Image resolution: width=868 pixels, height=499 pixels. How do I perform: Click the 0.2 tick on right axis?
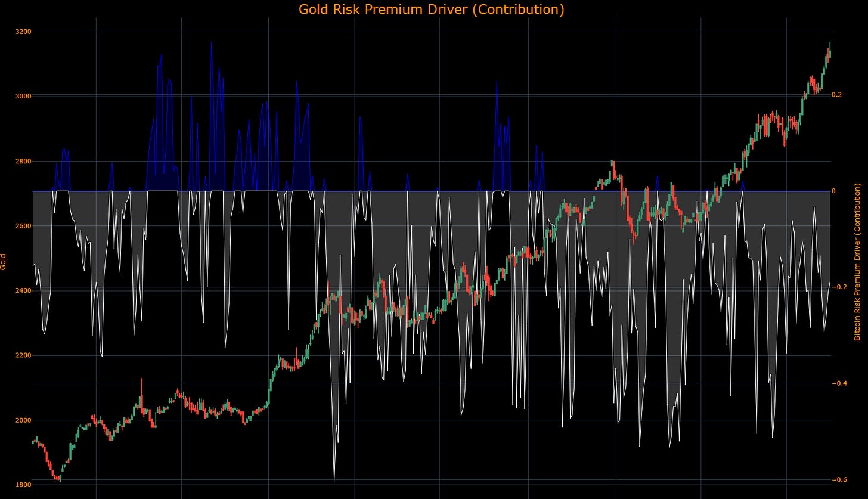tap(838, 95)
